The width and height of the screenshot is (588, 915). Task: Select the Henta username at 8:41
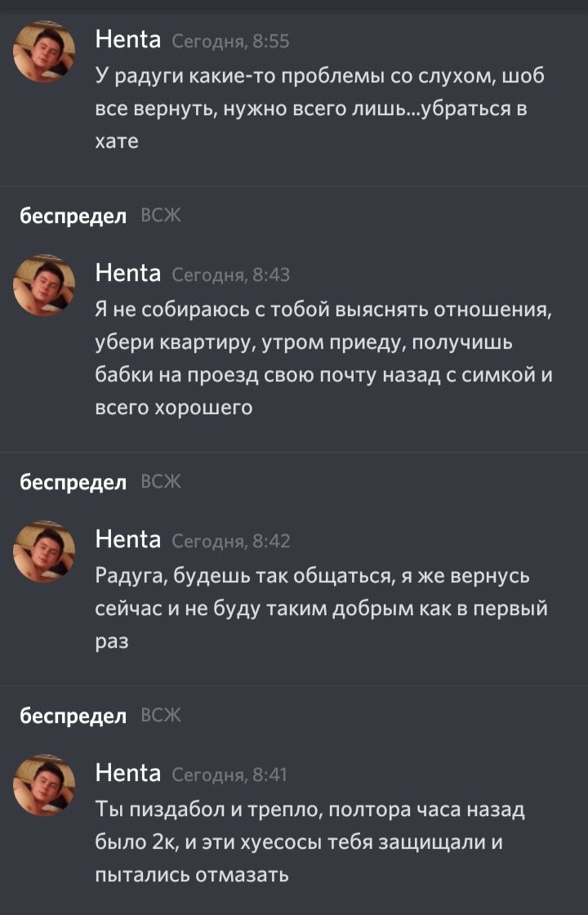[x=128, y=773]
